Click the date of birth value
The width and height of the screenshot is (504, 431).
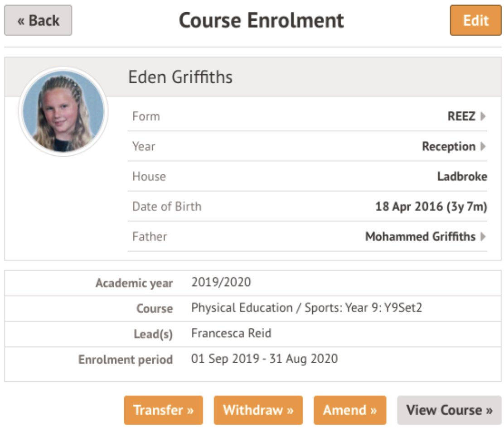(x=431, y=206)
